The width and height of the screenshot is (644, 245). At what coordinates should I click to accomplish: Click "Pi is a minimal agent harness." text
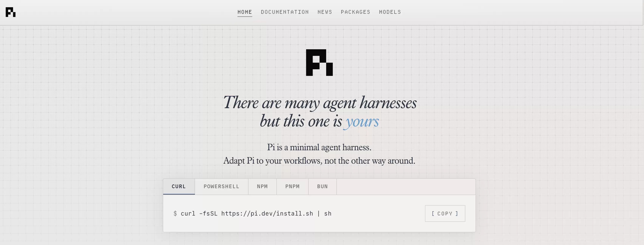(x=319, y=147)
